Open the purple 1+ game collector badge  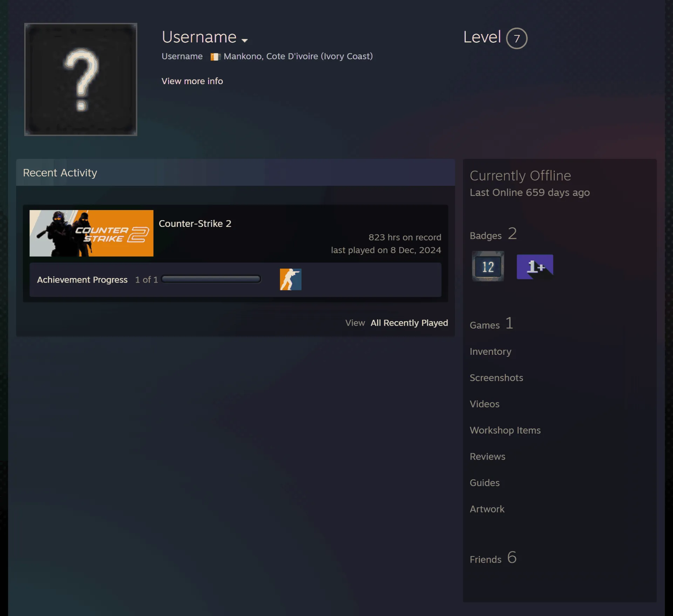[x=535, y=267]
